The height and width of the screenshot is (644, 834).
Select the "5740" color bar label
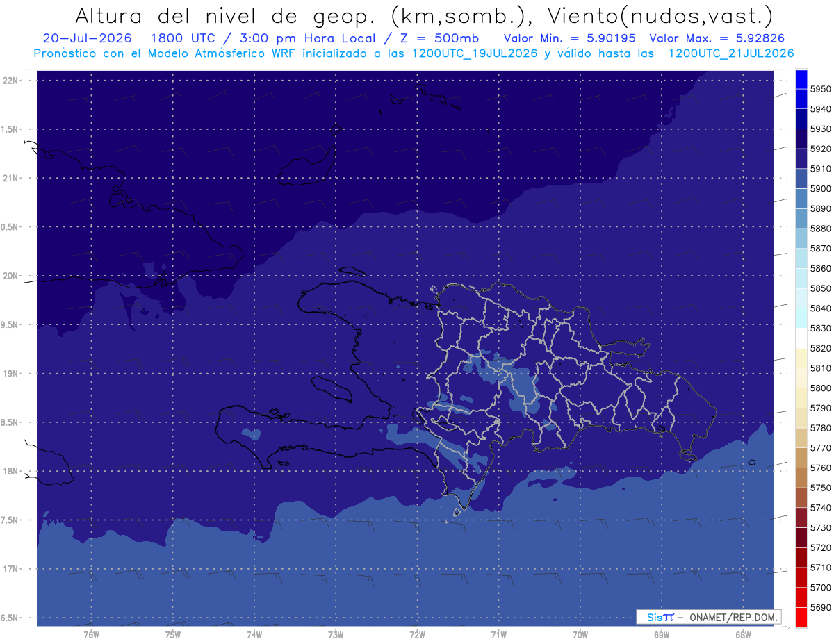(x=821, y=508)
